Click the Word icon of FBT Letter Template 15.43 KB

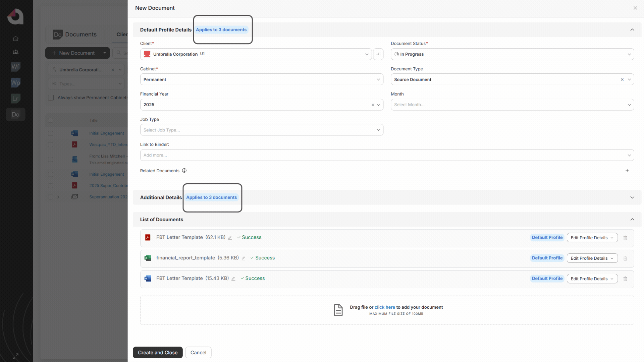coord(148,278)
